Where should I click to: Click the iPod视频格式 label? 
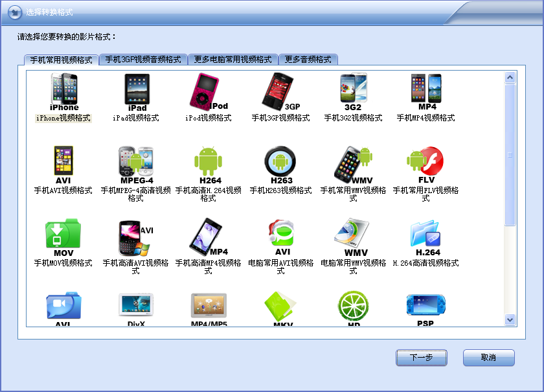(209, 118)
